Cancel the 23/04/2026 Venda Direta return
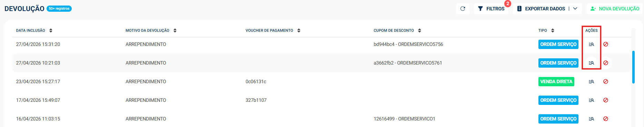The width and height of the screenshot is (644, 127). coord(606,81)
